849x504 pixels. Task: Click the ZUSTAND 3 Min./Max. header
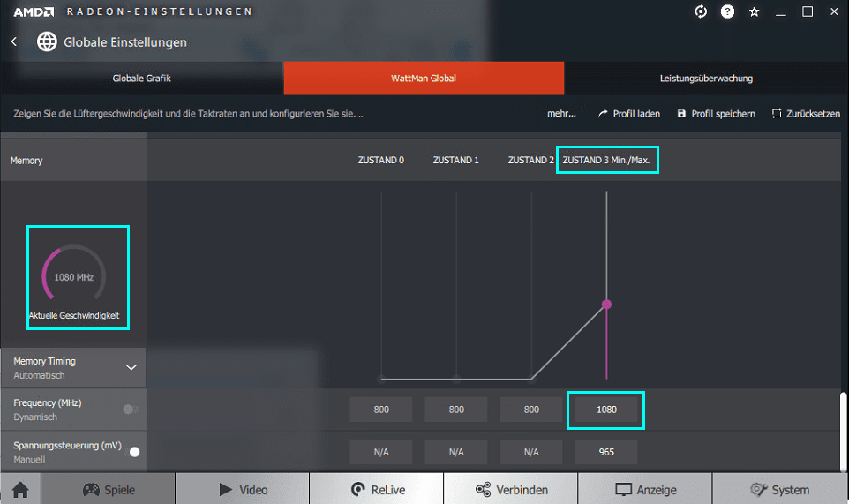(606, 161)
